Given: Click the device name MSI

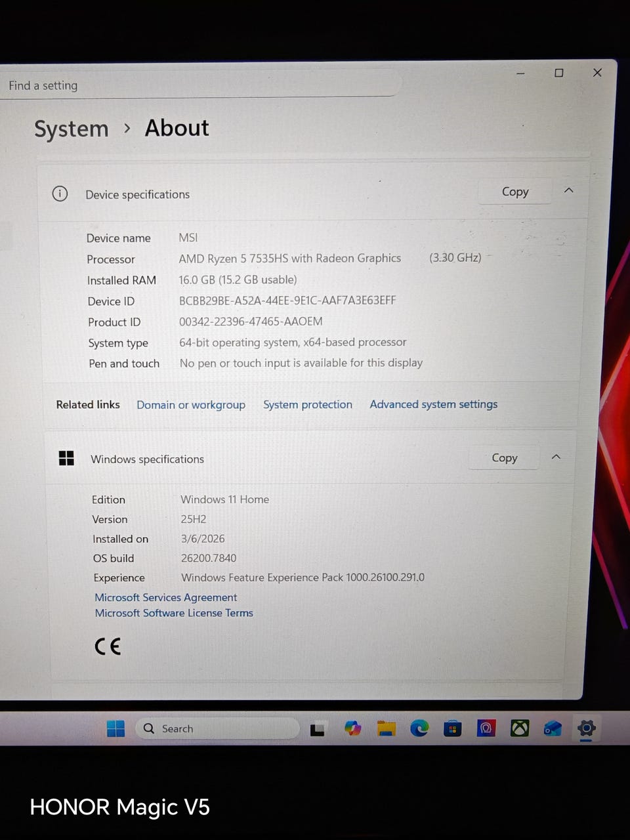Looking at the screenshot, I should pyautogui.click(x=188, y=238).
